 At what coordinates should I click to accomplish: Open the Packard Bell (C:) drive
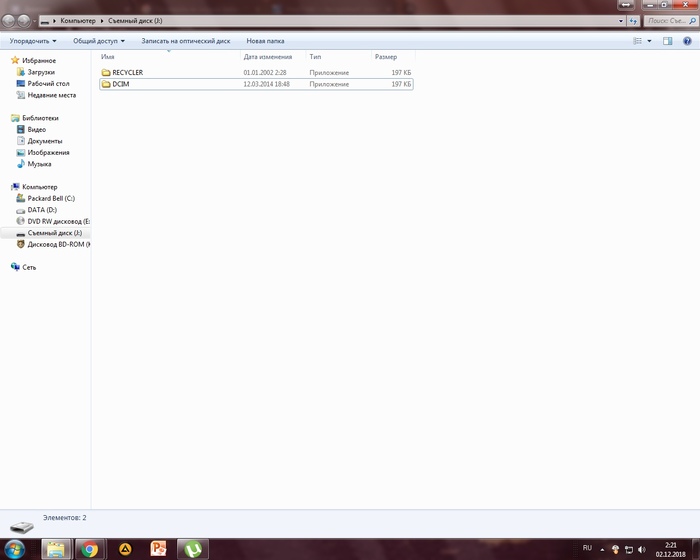(x=51, y=198)
